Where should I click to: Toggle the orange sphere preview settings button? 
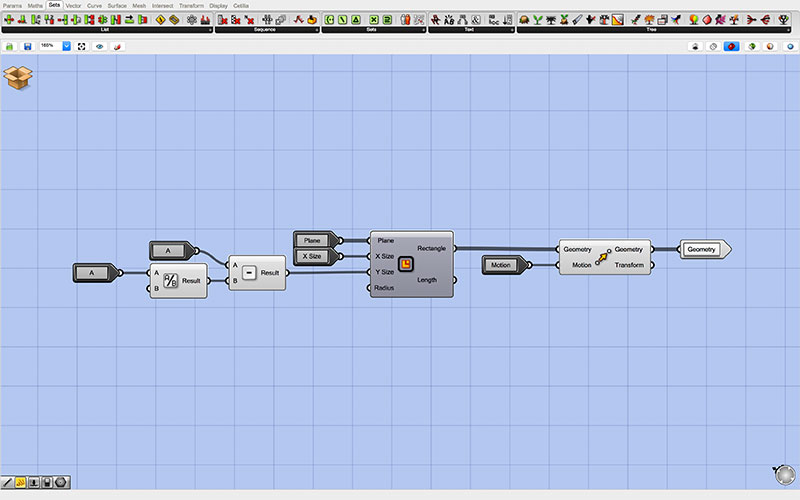770,46
